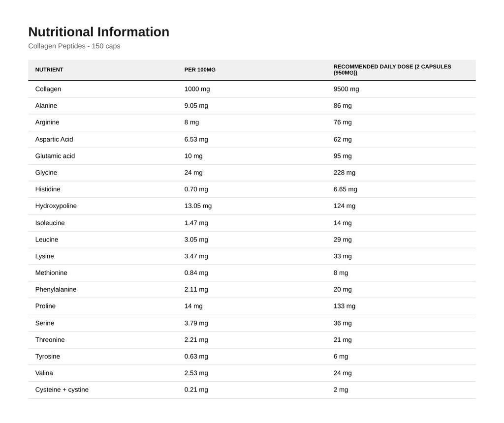Click the Tyrosine 0.63 mg value
Screen dimensions: 504x423
pyautogui.click(x=196, y=357)
